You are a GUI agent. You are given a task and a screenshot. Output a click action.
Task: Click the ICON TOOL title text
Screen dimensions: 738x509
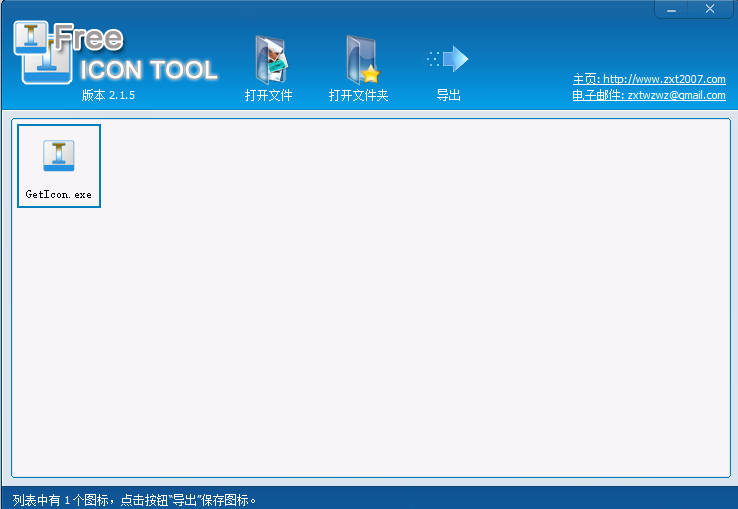click(148, 70)
